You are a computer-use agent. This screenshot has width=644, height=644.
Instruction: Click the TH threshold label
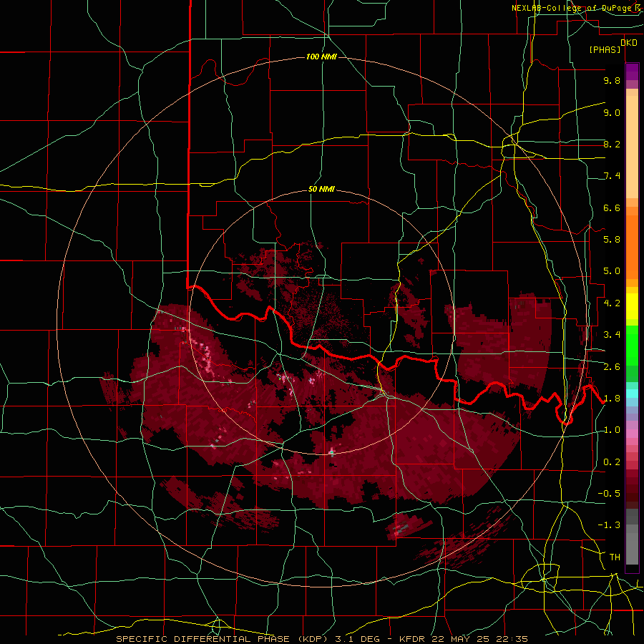click(615, 557)
